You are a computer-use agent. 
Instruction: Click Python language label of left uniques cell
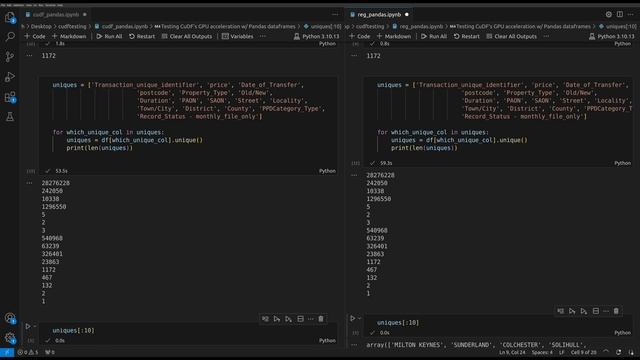click(327, 171)
